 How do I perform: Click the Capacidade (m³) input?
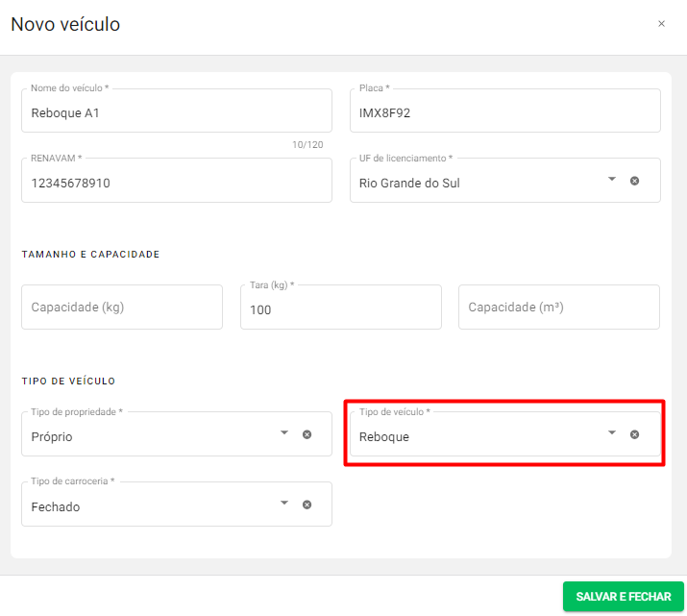[558, 308]
